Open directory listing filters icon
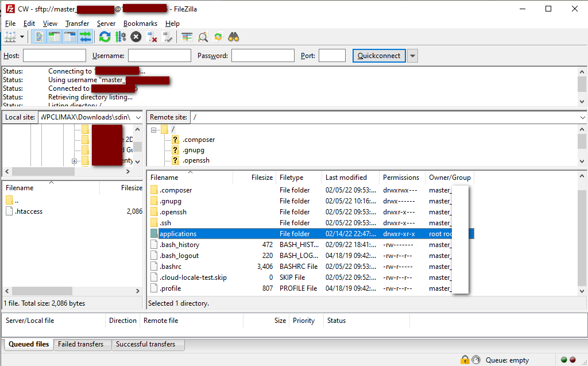 pos(187,37)
